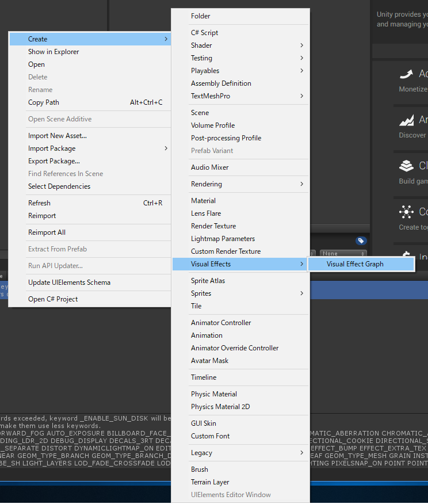Expand the Shader submenu

click(x=240, y=45)
